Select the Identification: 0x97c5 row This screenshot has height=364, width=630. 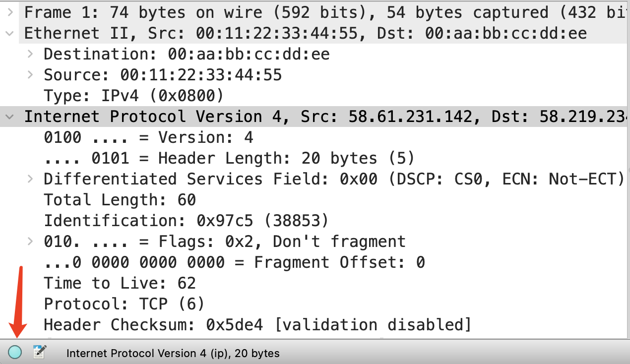pos(186,221)
